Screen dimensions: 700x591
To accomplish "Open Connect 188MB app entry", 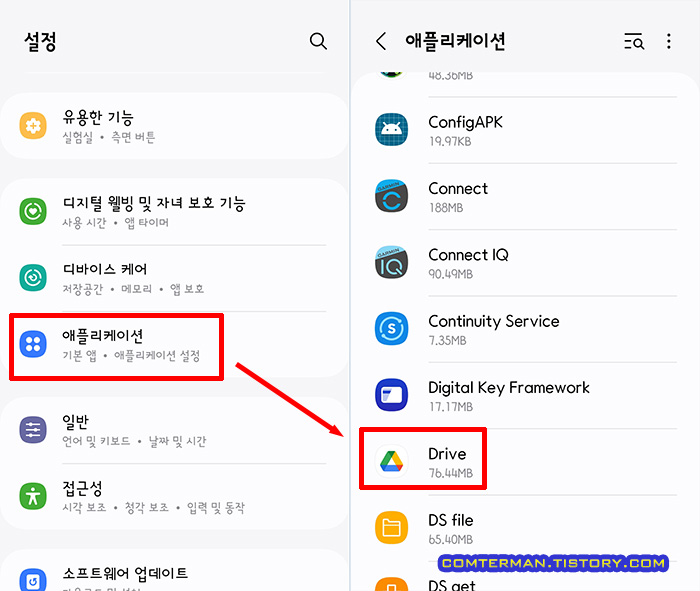I will [x=525, y=197].
